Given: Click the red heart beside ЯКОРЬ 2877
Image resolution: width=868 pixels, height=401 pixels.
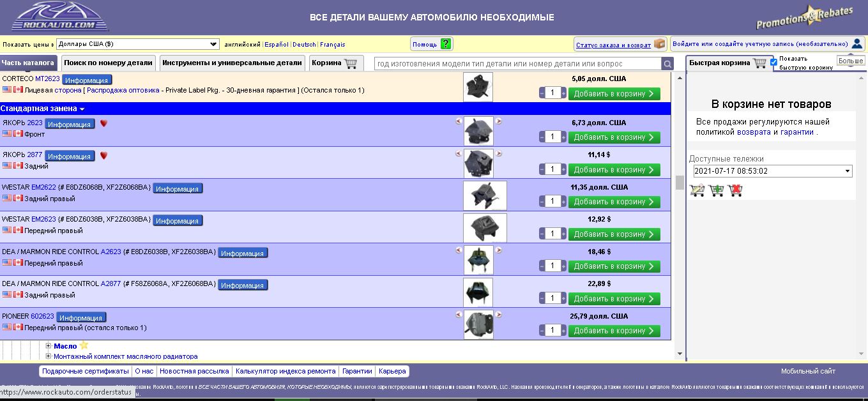Looking at the screenshot, I should 103,155.
